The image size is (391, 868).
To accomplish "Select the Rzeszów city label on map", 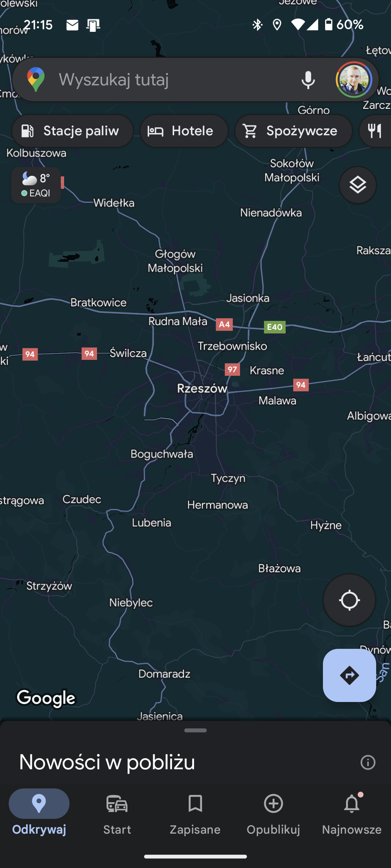I will coord(202,388).
